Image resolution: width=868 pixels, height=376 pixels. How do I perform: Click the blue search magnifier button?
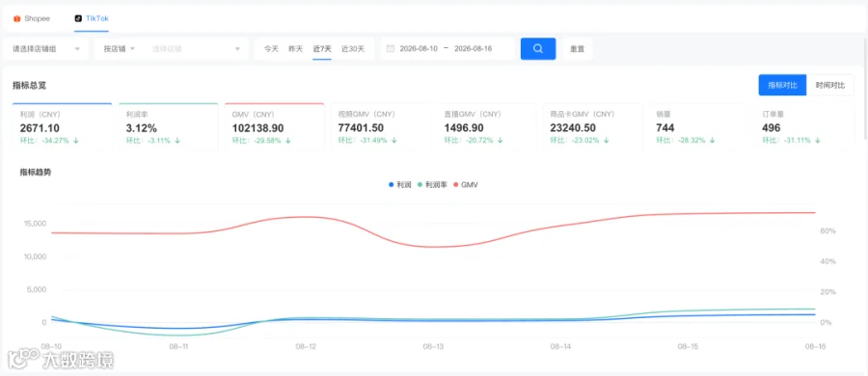click(x=538, y=49)
